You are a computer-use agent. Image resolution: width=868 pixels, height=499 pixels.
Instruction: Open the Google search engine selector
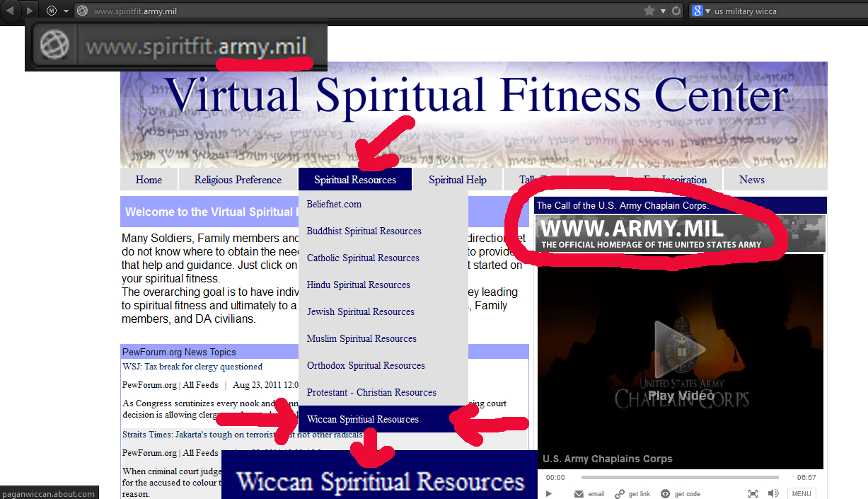[x=700, y=11]
